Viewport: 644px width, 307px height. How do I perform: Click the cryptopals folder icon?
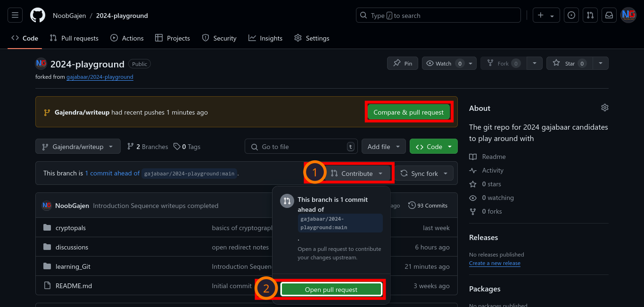pyautogui.click(x=47, y=228)
